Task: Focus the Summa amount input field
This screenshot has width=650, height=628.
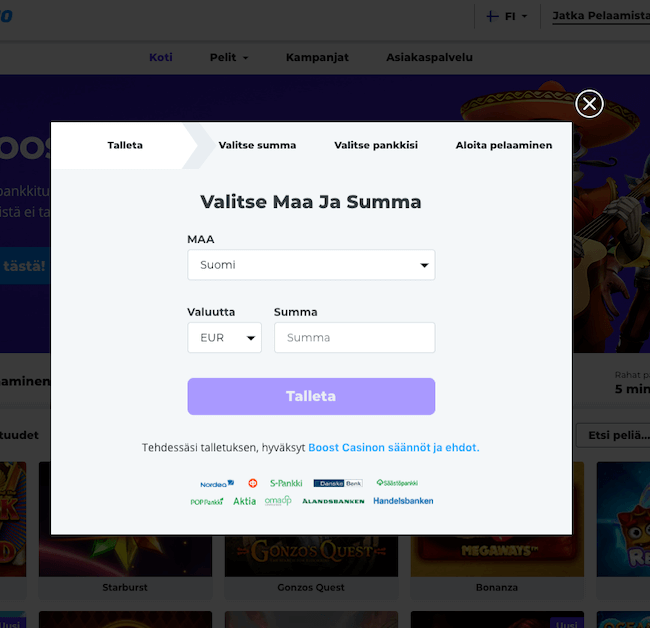Action: (x=355, y=338)
